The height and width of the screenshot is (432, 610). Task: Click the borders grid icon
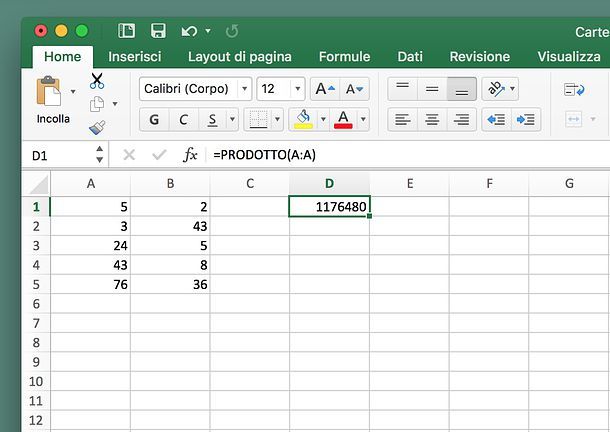pyautogui.click(x=258, y=119)
